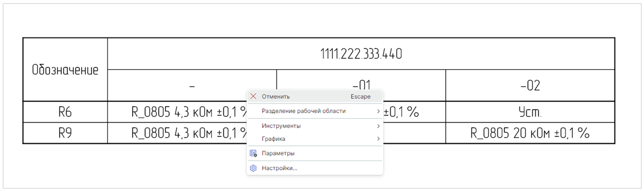Screen dimensions: 644x191
Task: Select Отменить in the context menu
Action: [x=315, y=96]
